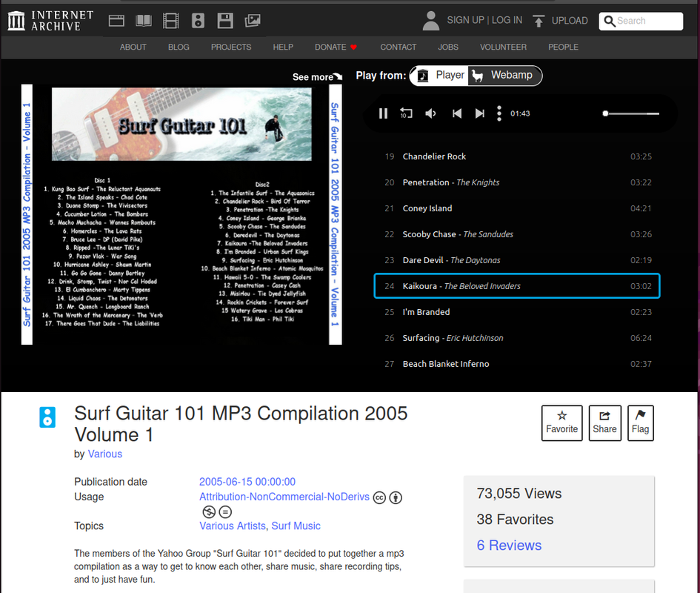Play track 19 Chandelier Rock
700x593 pixels.
pyautogui.click(x=518, y=156)
